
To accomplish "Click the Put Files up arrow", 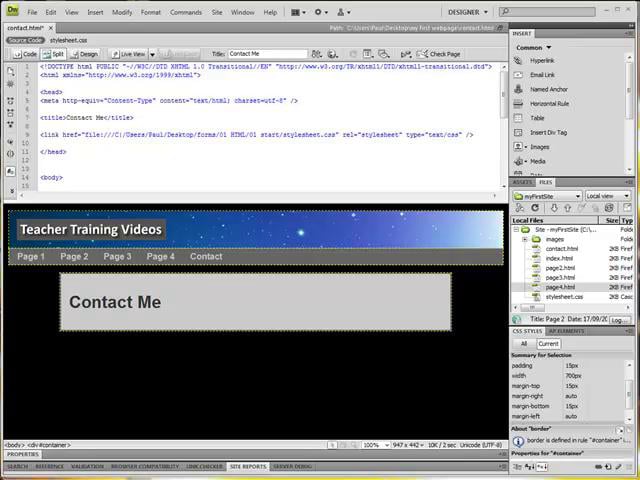I will [x=567, y=208].
